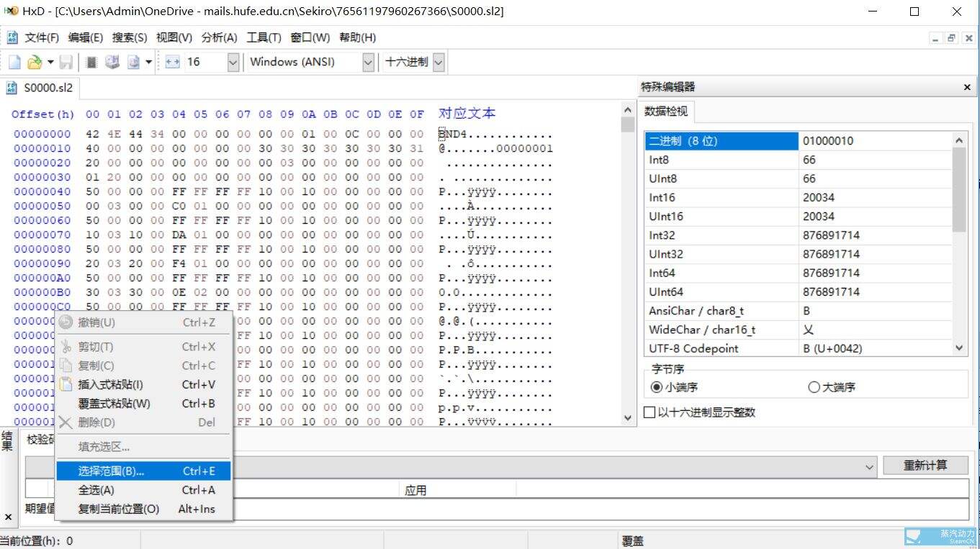The width and height of the screenshot is (980, 549).
Task: Click the UTF-8 Codepoint value B (U+0042)
Action: pos(832,348)
